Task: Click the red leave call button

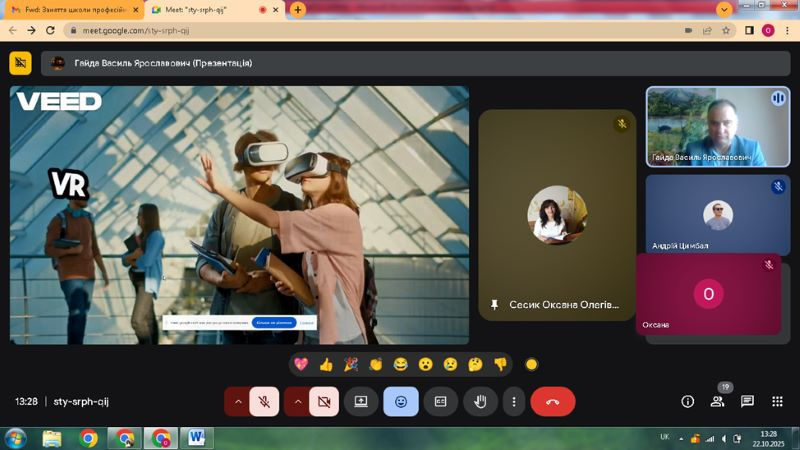Action: pos(553,401)
